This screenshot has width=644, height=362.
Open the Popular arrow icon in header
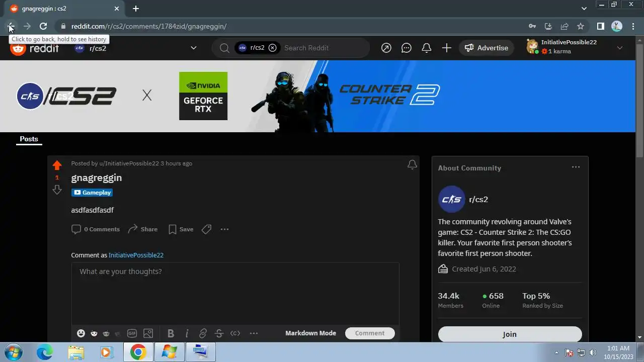click(386, 48)
